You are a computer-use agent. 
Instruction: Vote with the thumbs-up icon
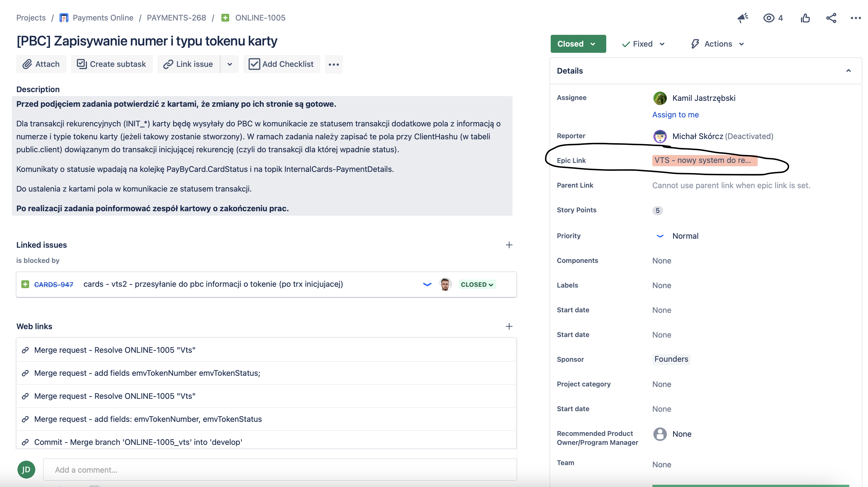(x=805, y=18)
